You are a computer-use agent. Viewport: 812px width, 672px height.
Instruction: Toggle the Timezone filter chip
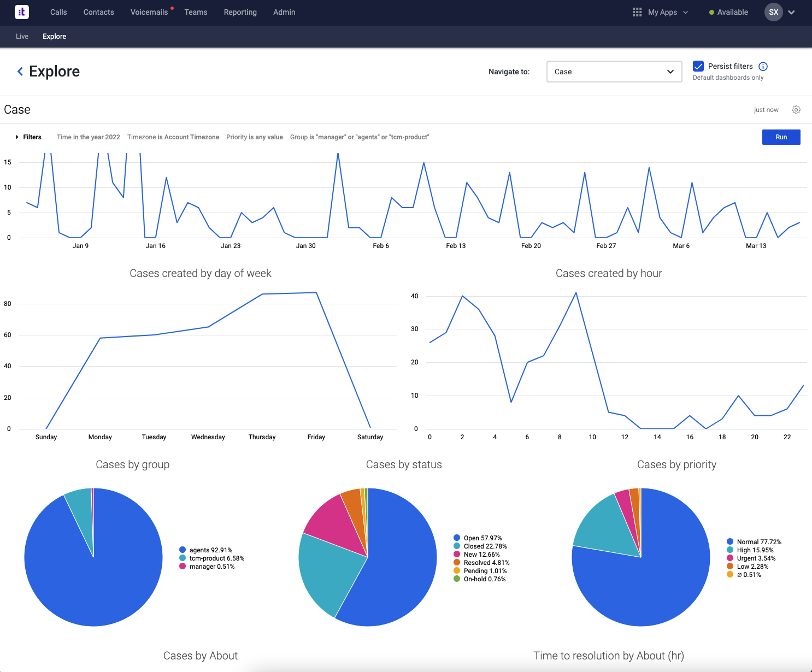tap(173, 137)
